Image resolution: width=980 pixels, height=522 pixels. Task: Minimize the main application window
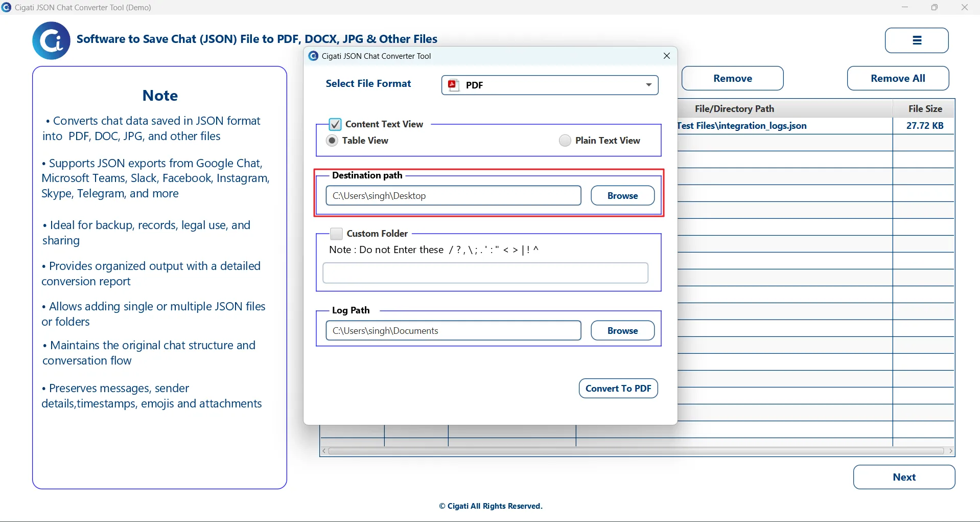tap(905, 7)
